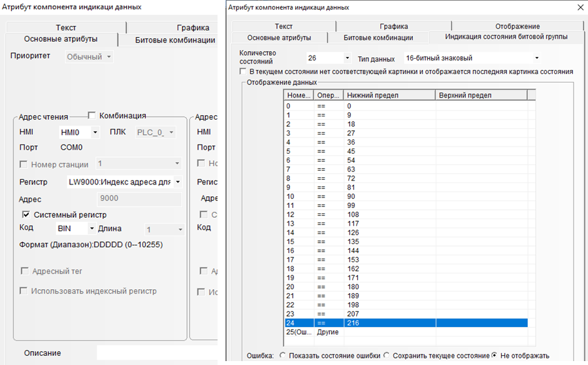The height and width of the screenshot is (365, 588).
Task: Select state row 7 with value 63
Action: tap(406, 169)
